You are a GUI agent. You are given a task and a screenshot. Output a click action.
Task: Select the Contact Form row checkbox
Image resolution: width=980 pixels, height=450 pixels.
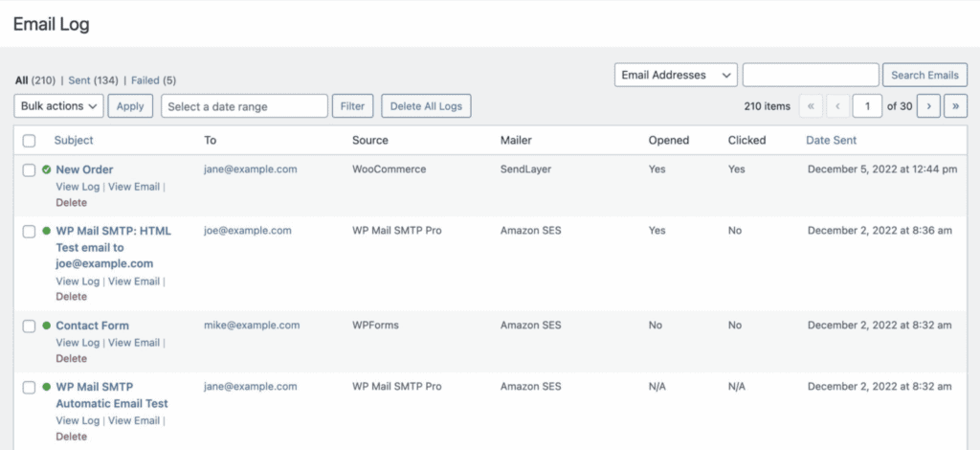pos(29,326)
